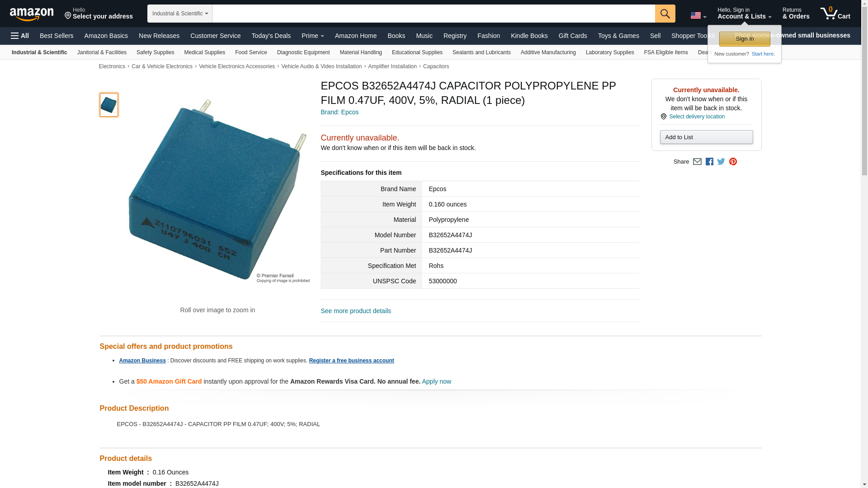
Task: Share via email icon
Action: (697, 162)
